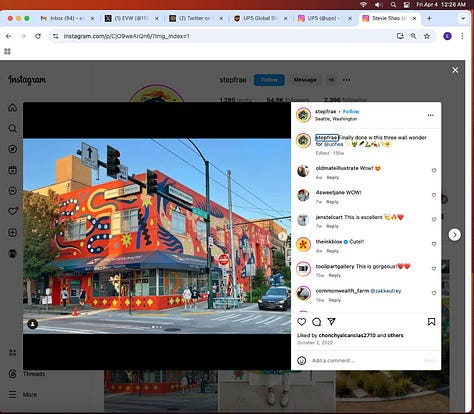
Task: Open profile options three dots
Action: [x=347, y=80]
